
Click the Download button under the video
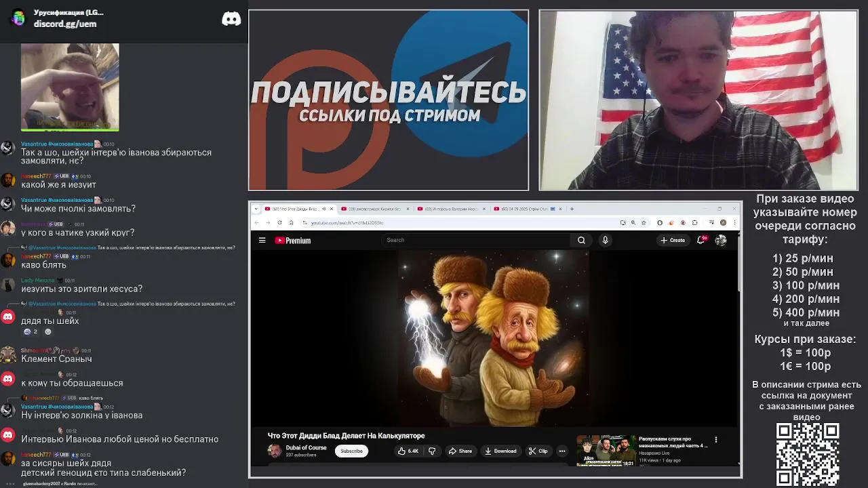(500, 451)
